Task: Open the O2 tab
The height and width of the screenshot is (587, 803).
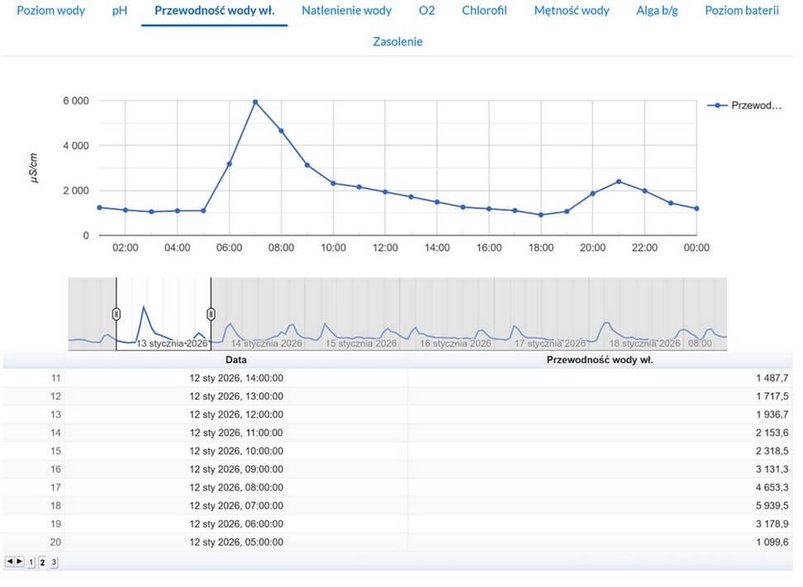Action: [x=427, y=11]
